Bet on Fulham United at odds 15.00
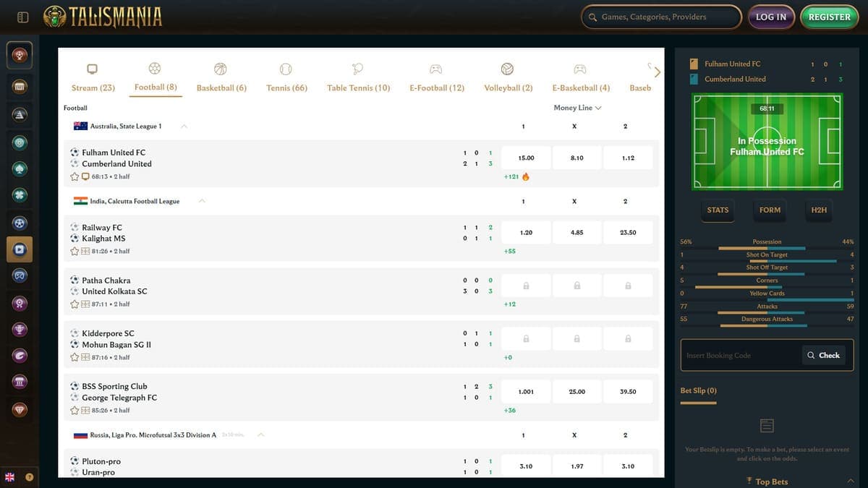 coord(526,158)
